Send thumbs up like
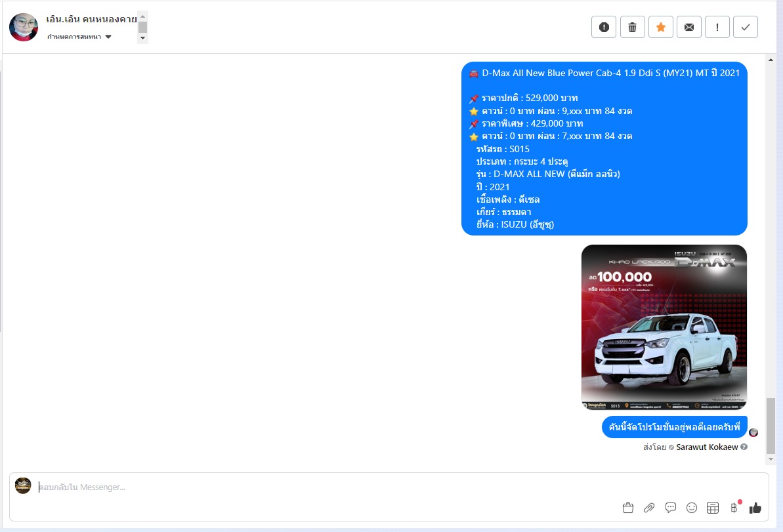 (x=755, y=508)
